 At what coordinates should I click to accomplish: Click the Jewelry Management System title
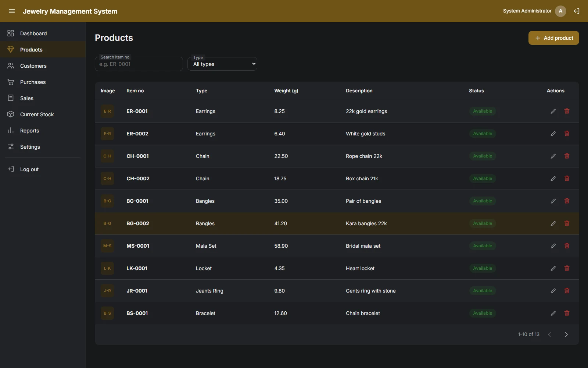tap(70, 11)
